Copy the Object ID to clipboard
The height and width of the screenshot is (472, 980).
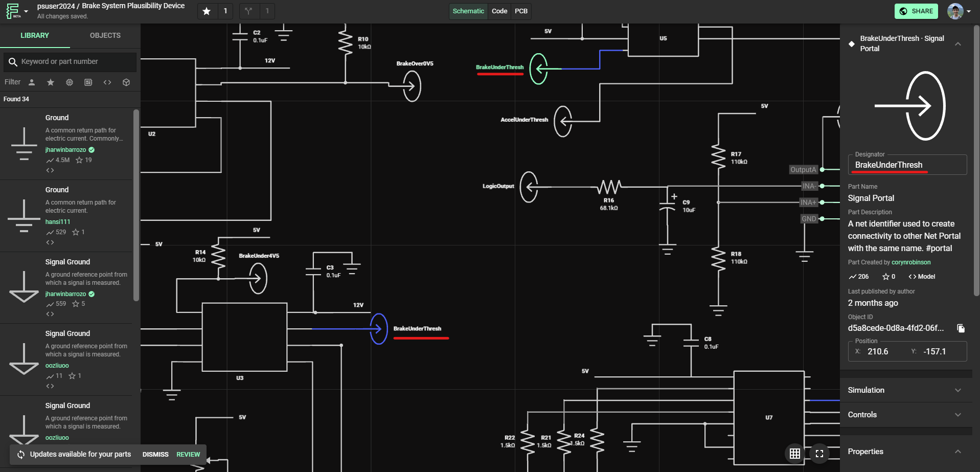(961, 328)
